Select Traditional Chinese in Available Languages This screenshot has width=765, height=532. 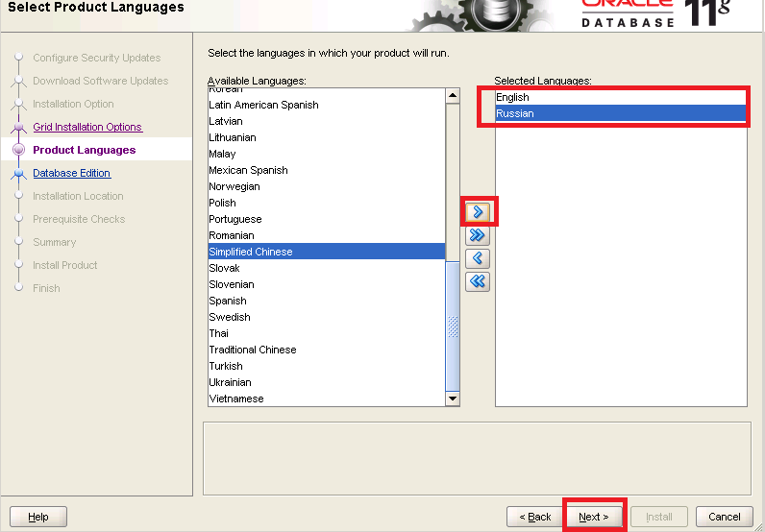[x=327, y=350]
